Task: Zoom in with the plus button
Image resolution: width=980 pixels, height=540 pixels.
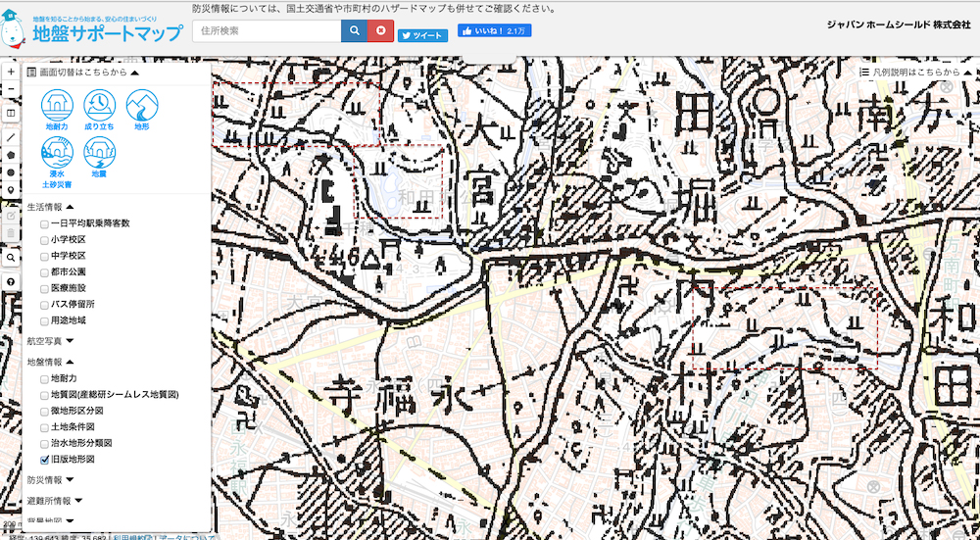Action: coord(11,72)
